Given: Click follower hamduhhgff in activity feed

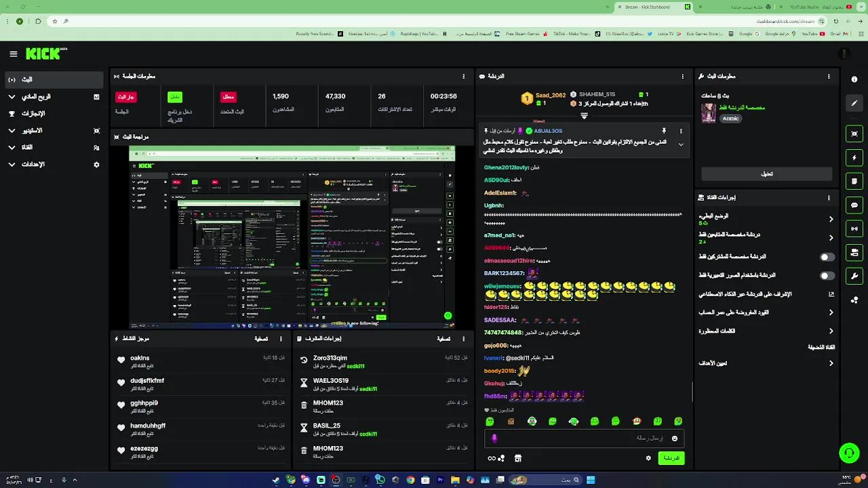Looking at the screenshot, I should coord(148,426).
